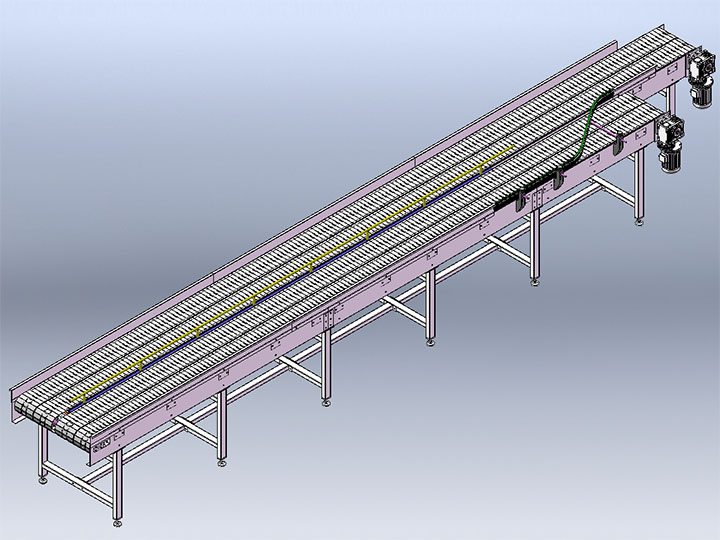Click the bolted splice plate on the front frame

pos(326,321)
